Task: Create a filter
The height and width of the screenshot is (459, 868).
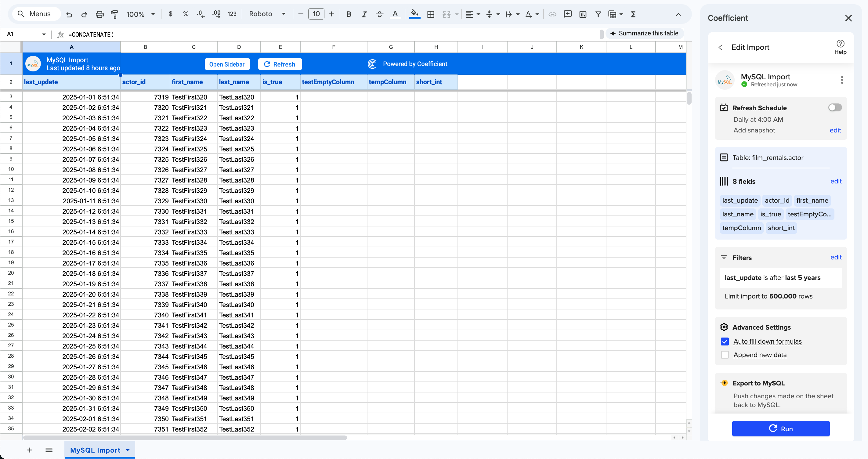Action: [598, 14]
